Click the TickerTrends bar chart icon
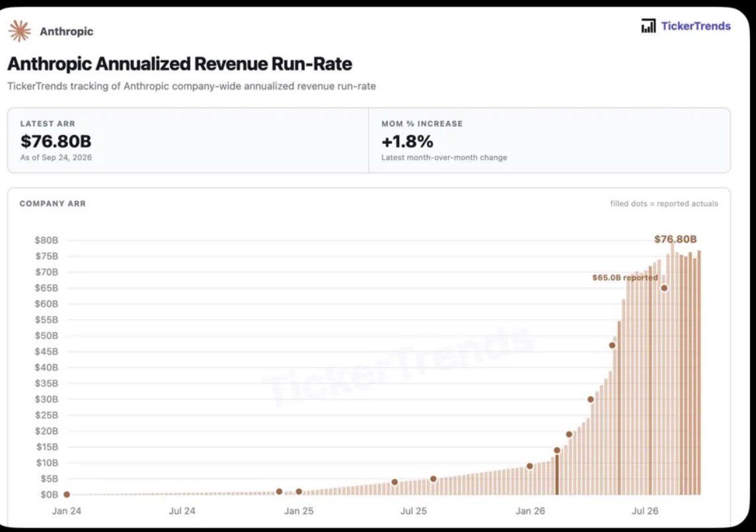Screen dimensions: 756x532 (648, 26)
